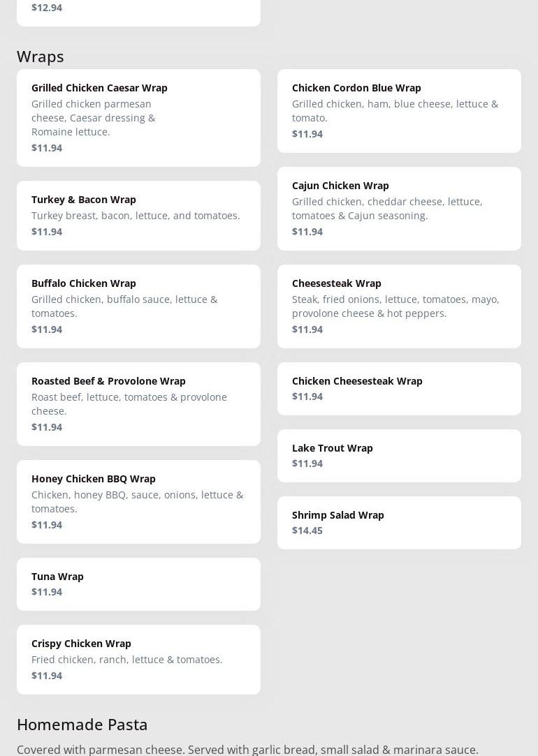
Task: Select the Honey Chicken BBQ Wrap card
Action: coord(138,501)
